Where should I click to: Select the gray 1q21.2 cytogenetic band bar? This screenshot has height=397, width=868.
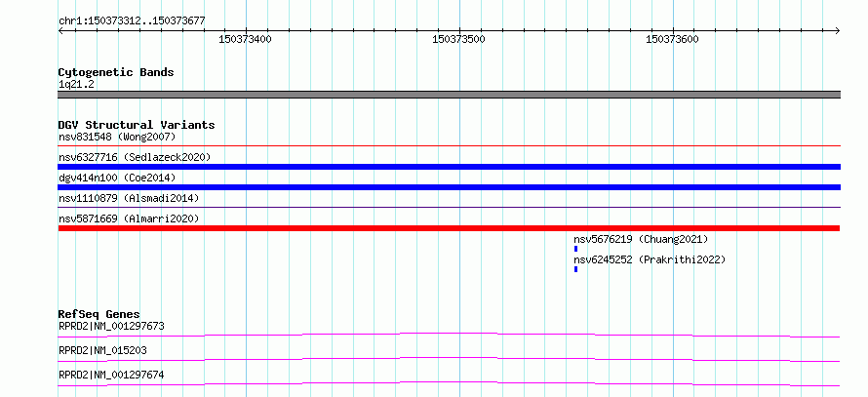pos(449,95)
